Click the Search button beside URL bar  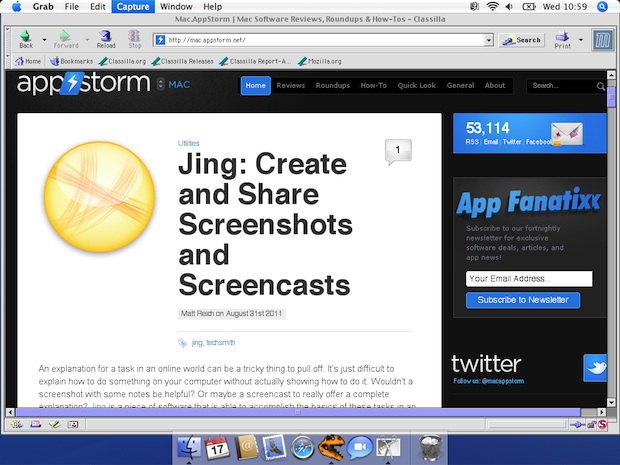point(521,40)
